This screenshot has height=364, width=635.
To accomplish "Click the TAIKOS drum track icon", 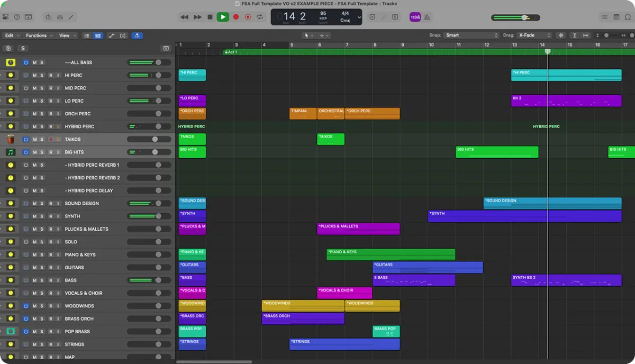I will [11, 139].
